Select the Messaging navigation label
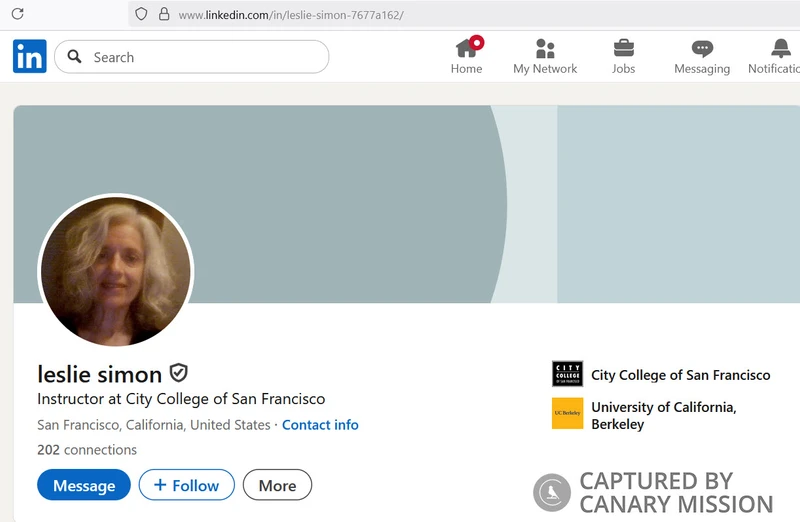Screen dimensions: 800x522 pos(702,69)
